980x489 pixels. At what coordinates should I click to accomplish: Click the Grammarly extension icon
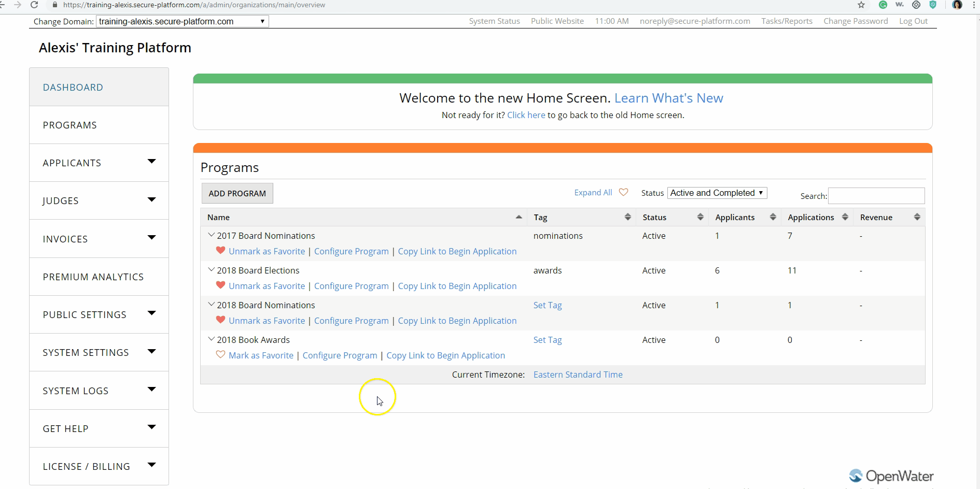coord(883,5)
